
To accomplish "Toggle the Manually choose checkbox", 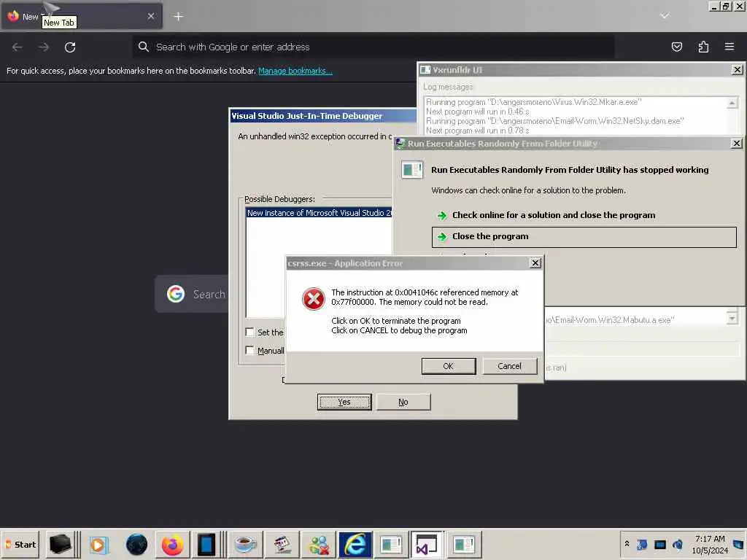I will coord(249,351).
